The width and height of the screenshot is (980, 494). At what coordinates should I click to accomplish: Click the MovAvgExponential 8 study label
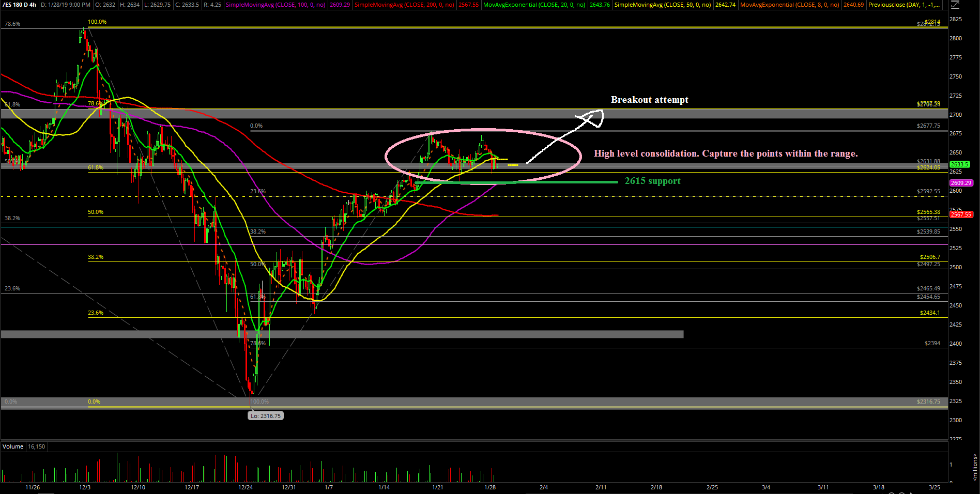[789, 5]
